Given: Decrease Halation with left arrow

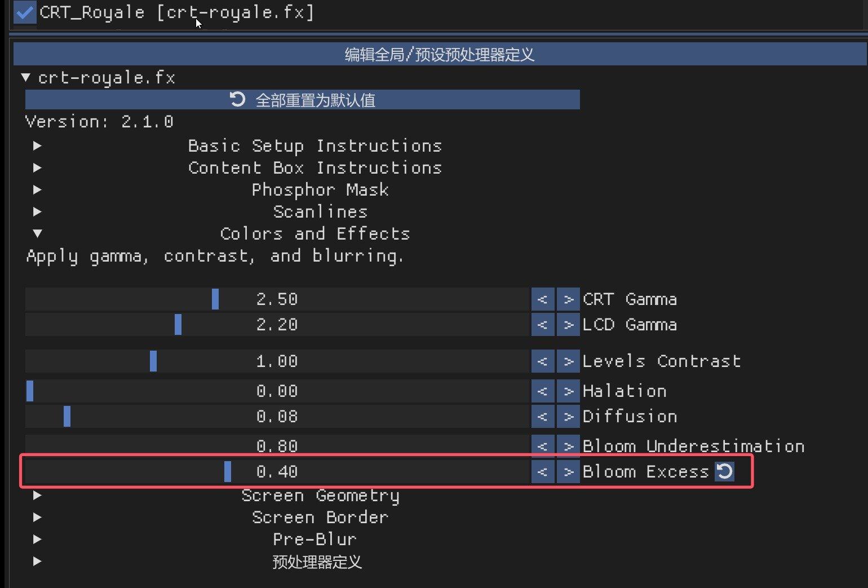Looking at the screenshot, I should 543,391.
